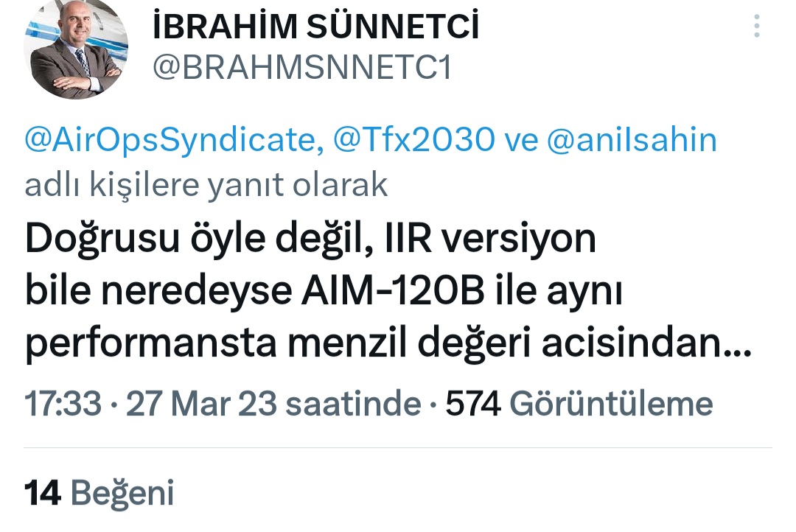Click the word 've' between mentions

(521, 141)
